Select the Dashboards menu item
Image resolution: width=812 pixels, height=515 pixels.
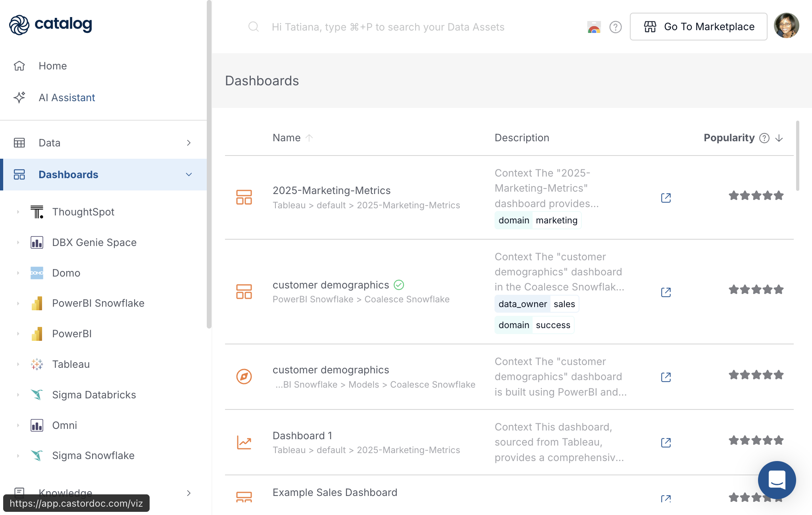103,175
